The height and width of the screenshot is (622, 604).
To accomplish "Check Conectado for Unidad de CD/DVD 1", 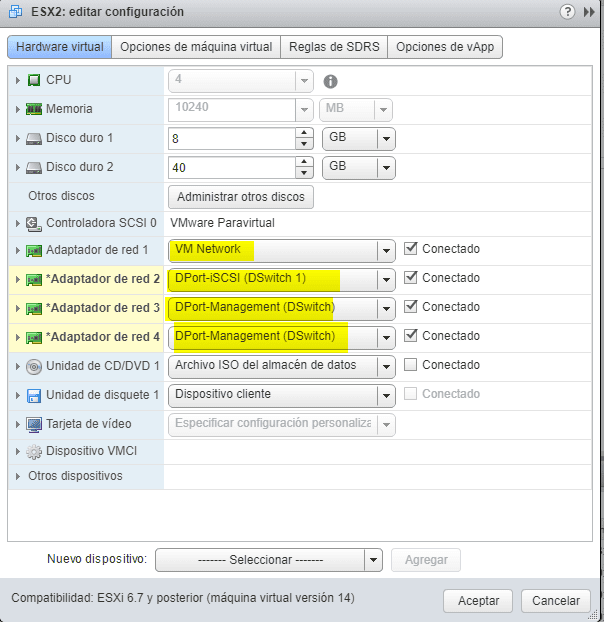I will (x=410, y=365).
